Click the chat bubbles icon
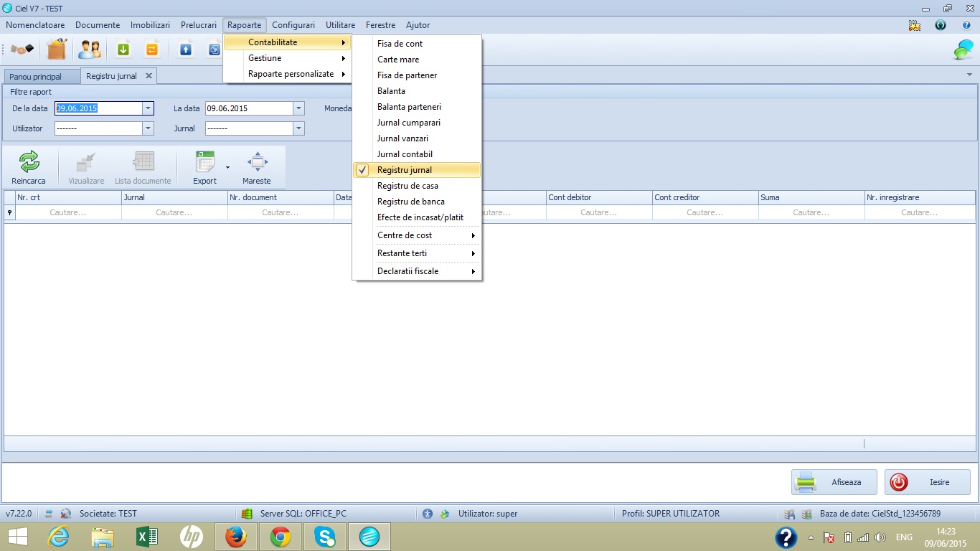The image size is (980, 551). click(x=963, y=50)
